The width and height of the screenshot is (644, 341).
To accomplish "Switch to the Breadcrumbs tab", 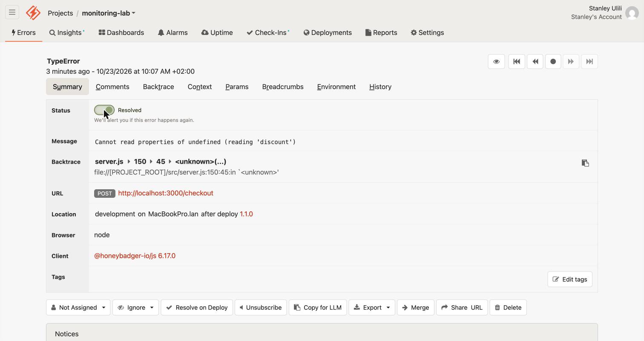I will click(x=283, y=87).
